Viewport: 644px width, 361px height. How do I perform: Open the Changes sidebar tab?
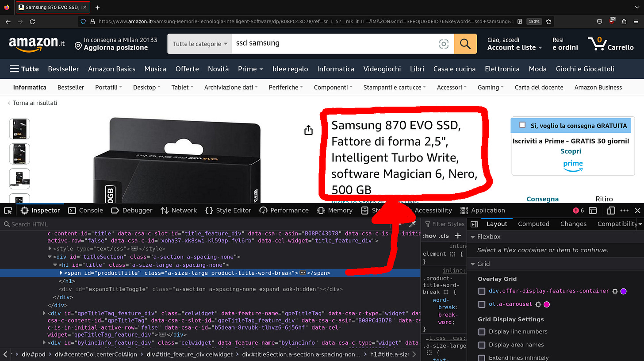pos(573,224)
